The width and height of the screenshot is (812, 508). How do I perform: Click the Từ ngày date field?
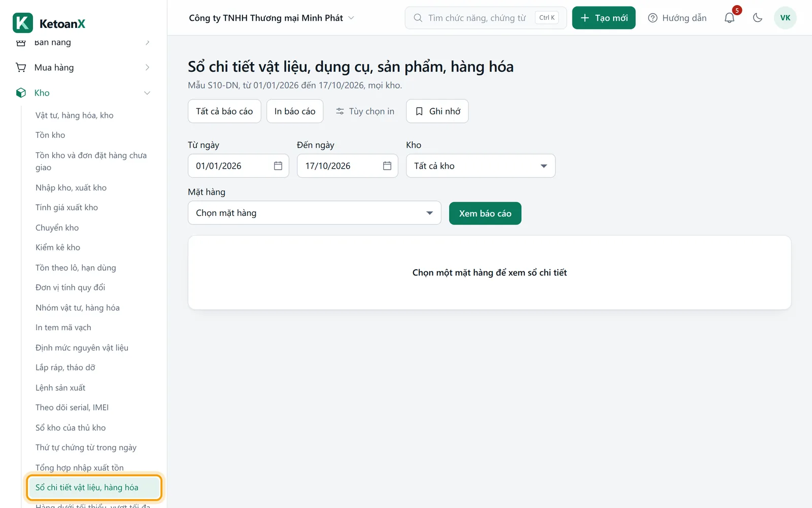tap(239, 166)
